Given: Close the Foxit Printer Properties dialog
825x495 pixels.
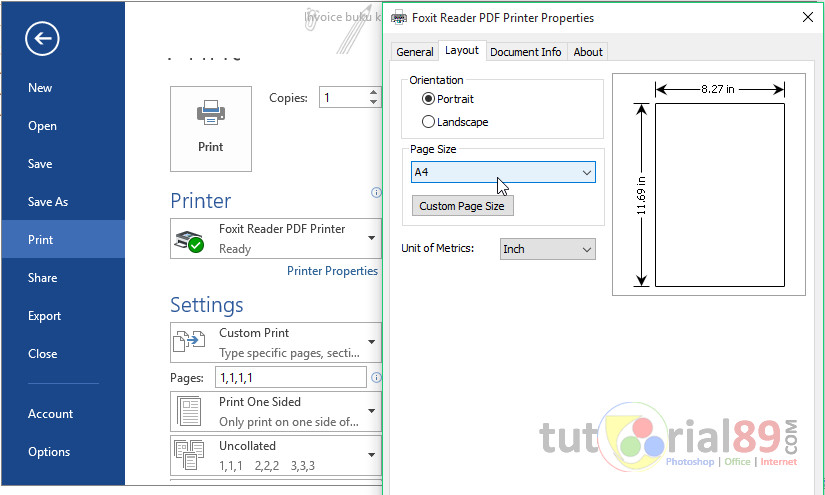Looking at the screenshot, I should click(808, 17).
